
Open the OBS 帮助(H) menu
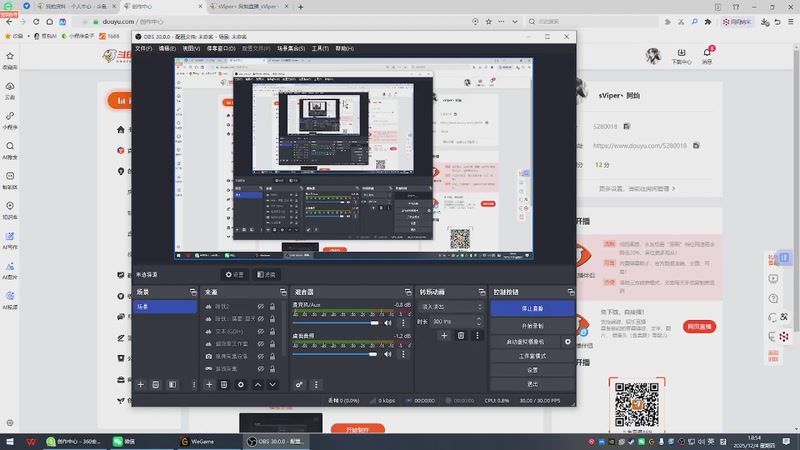[x=344, y=48]
